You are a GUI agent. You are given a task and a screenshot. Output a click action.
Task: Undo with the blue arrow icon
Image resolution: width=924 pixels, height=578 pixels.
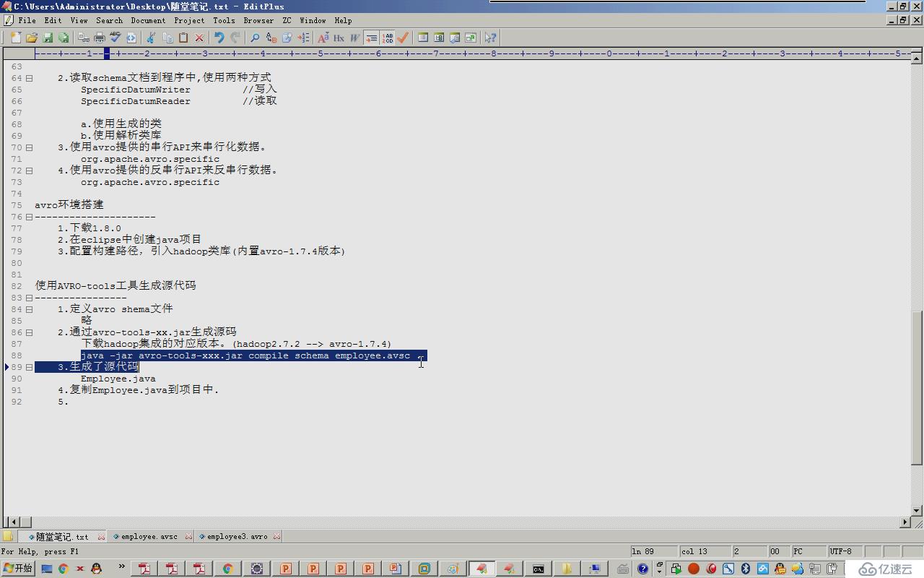coord(219,38)
